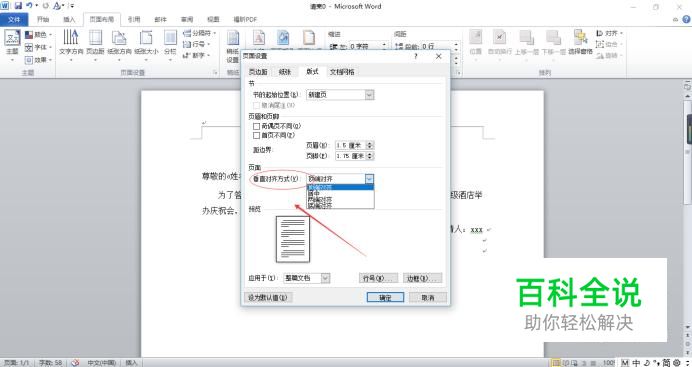Open the 文件 File tab
The image size is (692, 367).
(x=14, y=19)
